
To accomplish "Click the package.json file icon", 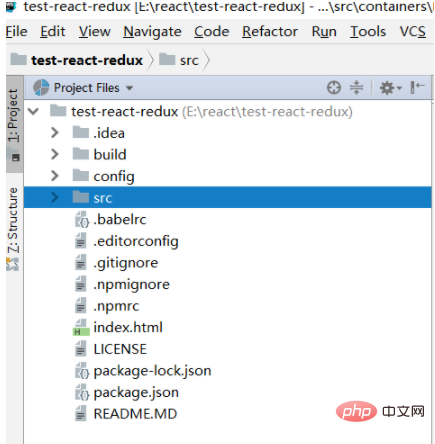I will click(x=82, y=392).
